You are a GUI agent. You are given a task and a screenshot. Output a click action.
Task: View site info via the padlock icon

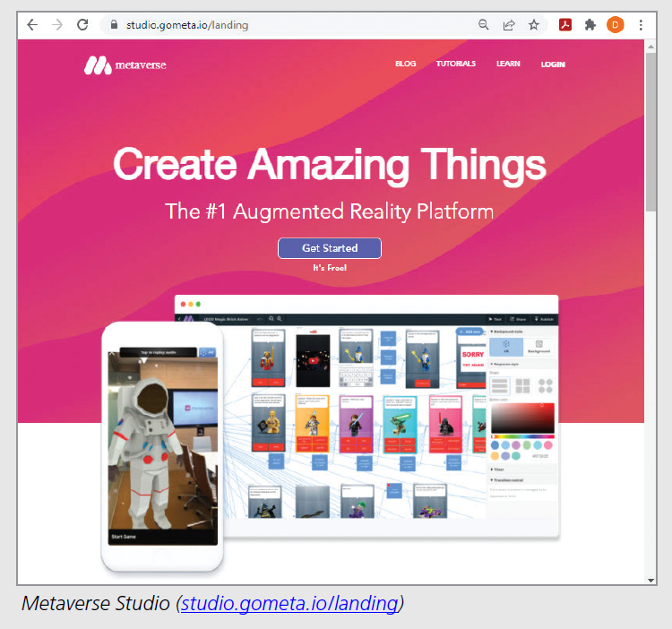click(x=114, y=25)
